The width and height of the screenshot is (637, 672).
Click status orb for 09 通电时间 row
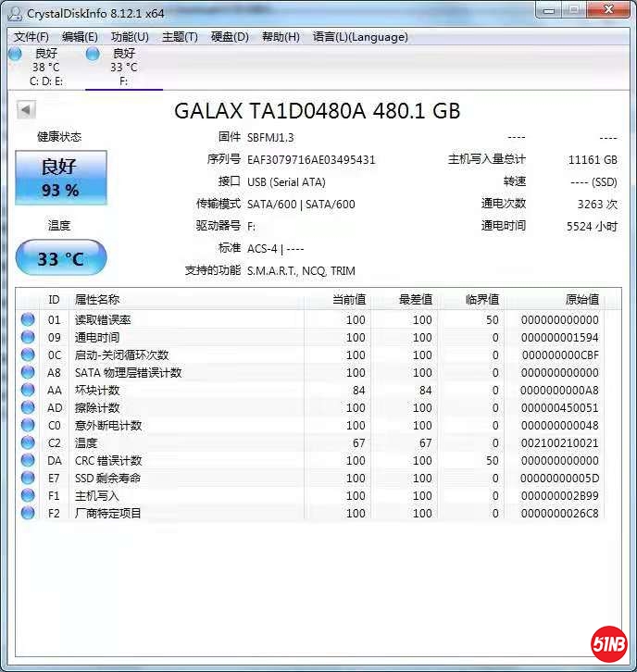28,337
